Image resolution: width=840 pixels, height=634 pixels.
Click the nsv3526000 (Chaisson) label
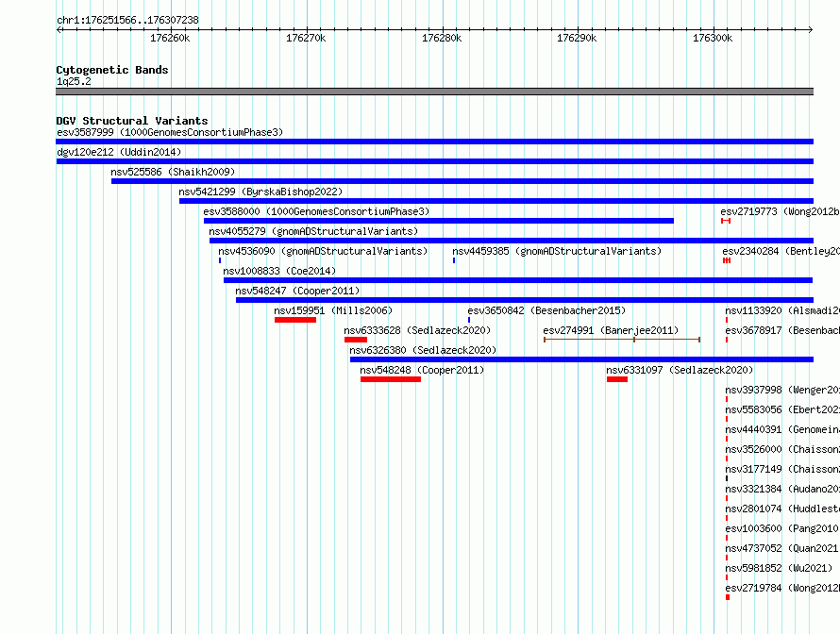pos(782,449)
